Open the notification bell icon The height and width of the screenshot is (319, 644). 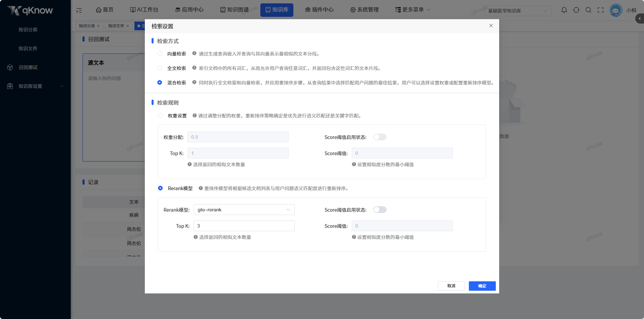point(564,10)
